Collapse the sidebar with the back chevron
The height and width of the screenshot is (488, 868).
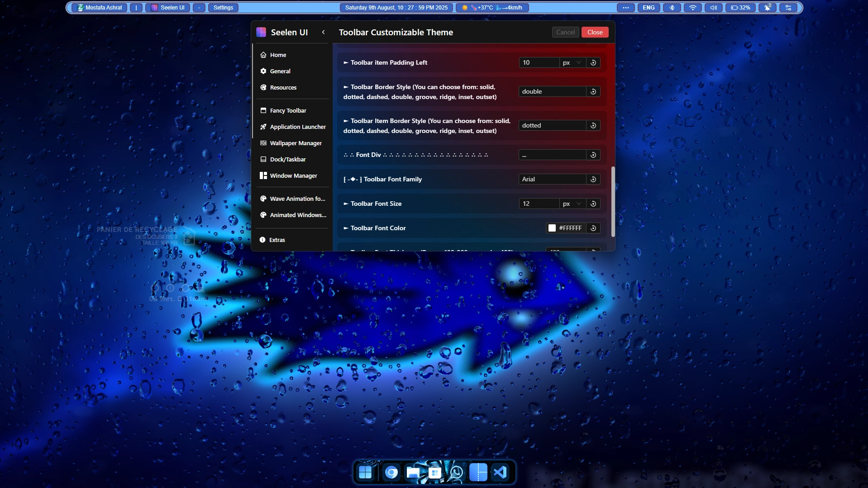tap(323, 32)
